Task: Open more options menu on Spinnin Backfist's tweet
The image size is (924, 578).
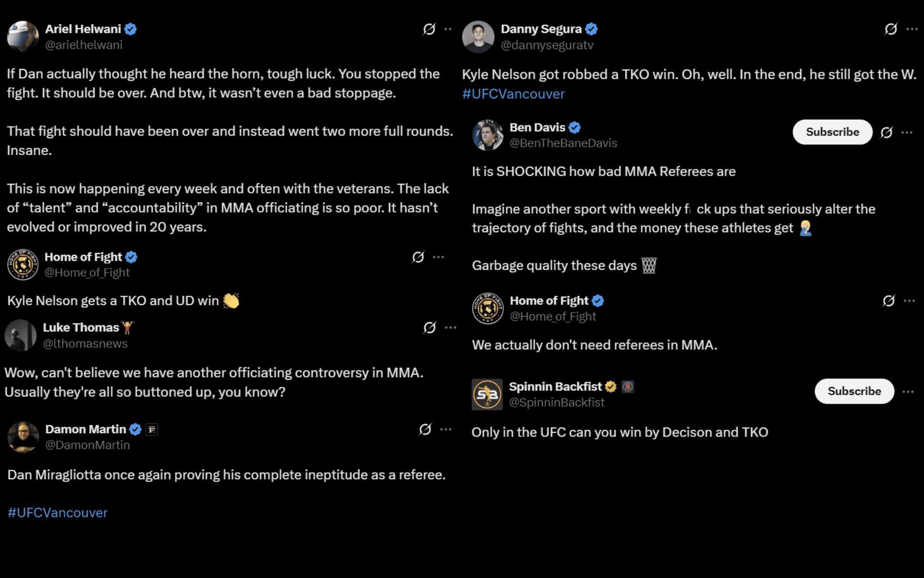Action: click(x=908, y=392)
